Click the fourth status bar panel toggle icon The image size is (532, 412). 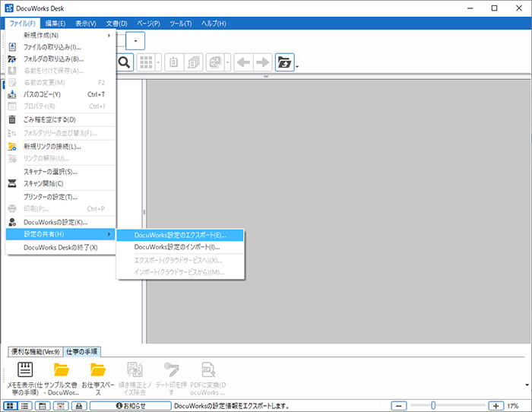tap(61, 406)
